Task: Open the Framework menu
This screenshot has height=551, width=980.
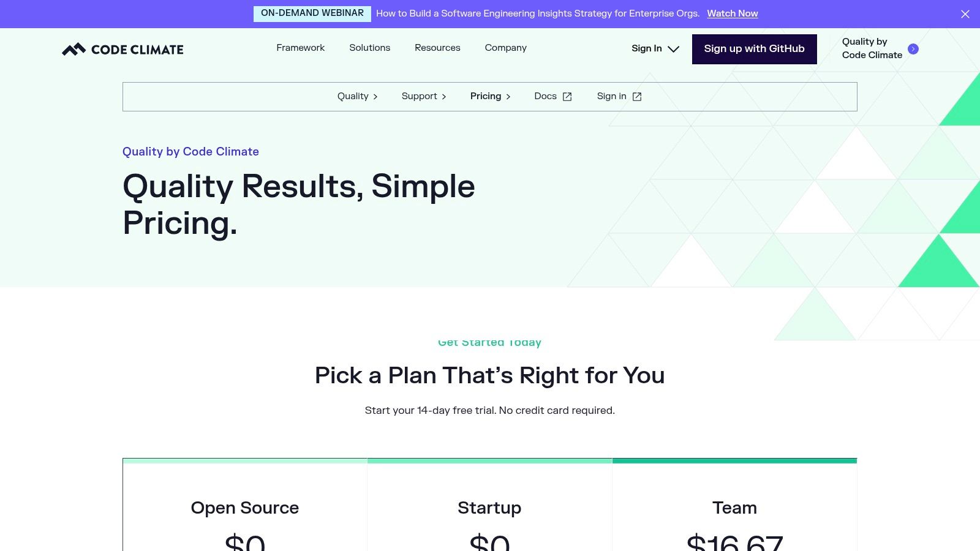Action: pyautogui.click(x=300, y=48)
